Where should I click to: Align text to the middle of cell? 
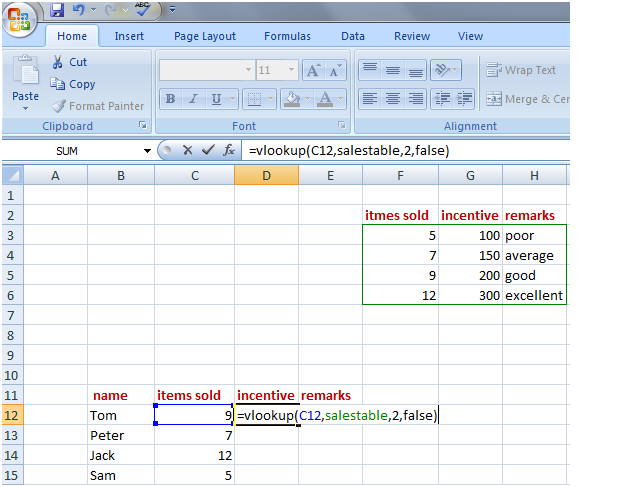pyautogui.click(x=393, y=70)
